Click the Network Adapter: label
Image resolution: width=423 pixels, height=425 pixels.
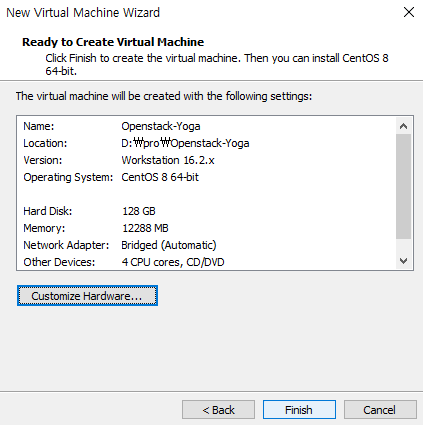click(x=66, y=245)
